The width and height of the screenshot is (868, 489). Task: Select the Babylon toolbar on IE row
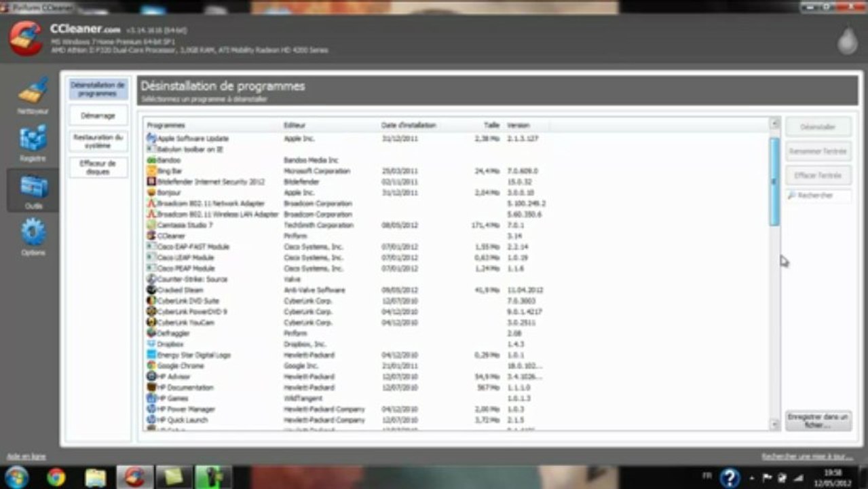tap(457, 149)
